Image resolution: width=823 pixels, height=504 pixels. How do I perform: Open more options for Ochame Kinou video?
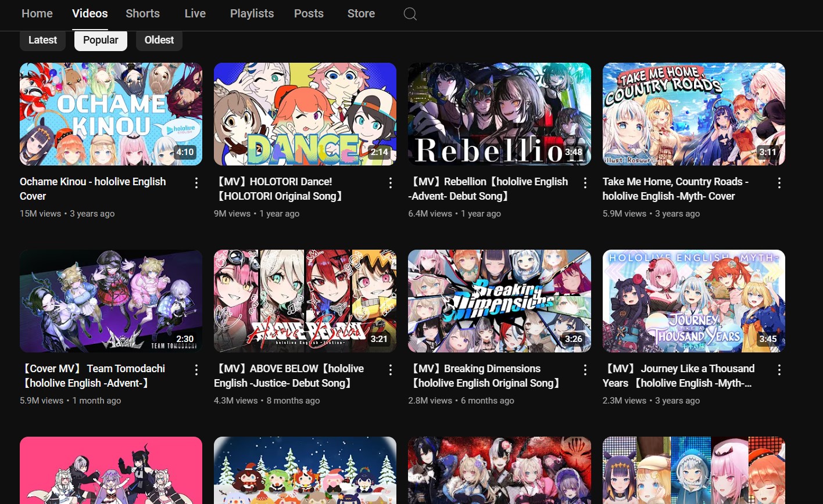point(196,183)
